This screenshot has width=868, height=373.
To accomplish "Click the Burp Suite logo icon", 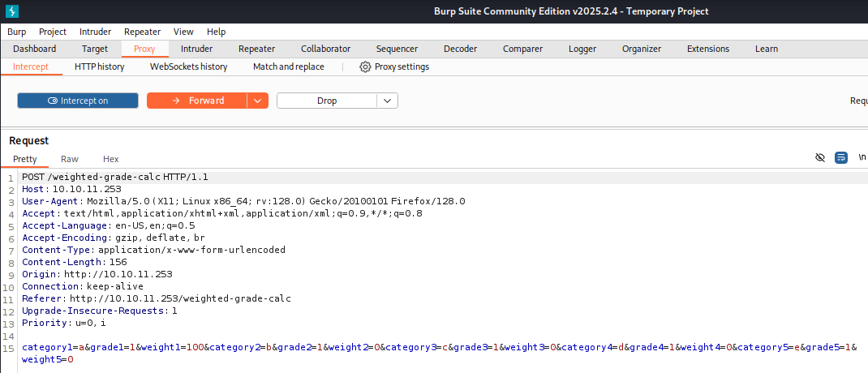I will coord(11,11).
